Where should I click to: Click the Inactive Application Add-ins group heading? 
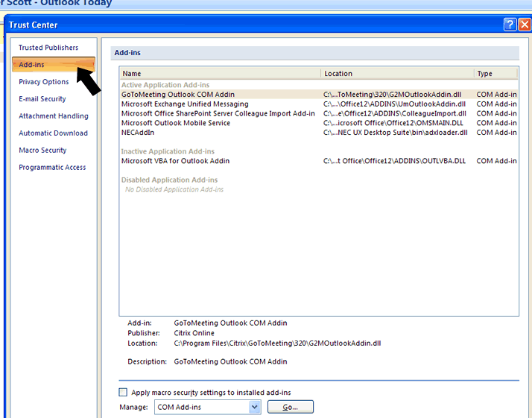(168, 151)
